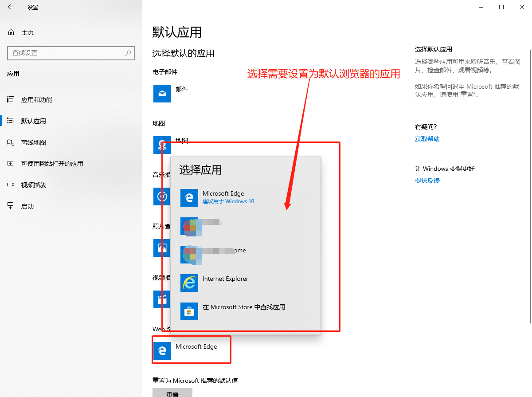
Task: Select the photo viewer icon under 照片查看器
Action: point(162,248)
